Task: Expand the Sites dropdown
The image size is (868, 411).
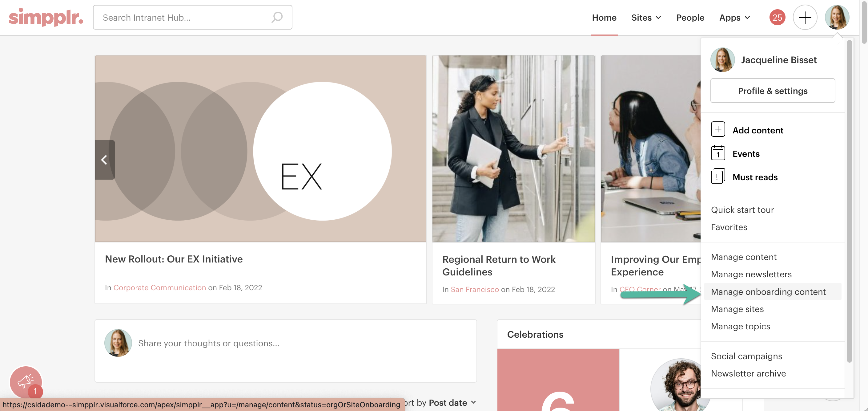Action: pyautogui.click(x=646, y=18)
